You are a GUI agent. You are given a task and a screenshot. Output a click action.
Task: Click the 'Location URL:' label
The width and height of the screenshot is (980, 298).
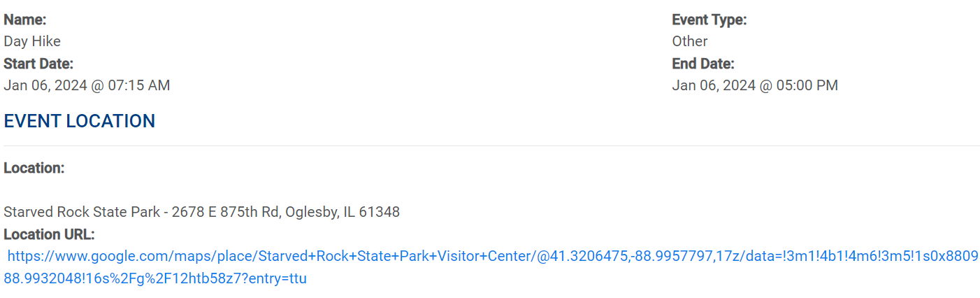(49, 234)
